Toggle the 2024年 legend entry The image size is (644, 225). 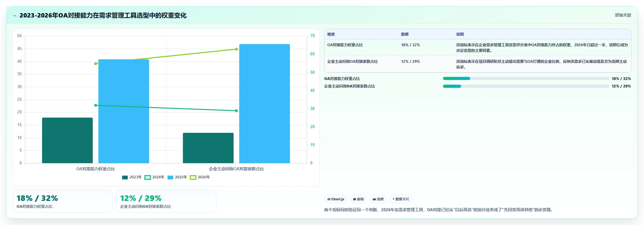click(154, 177)
